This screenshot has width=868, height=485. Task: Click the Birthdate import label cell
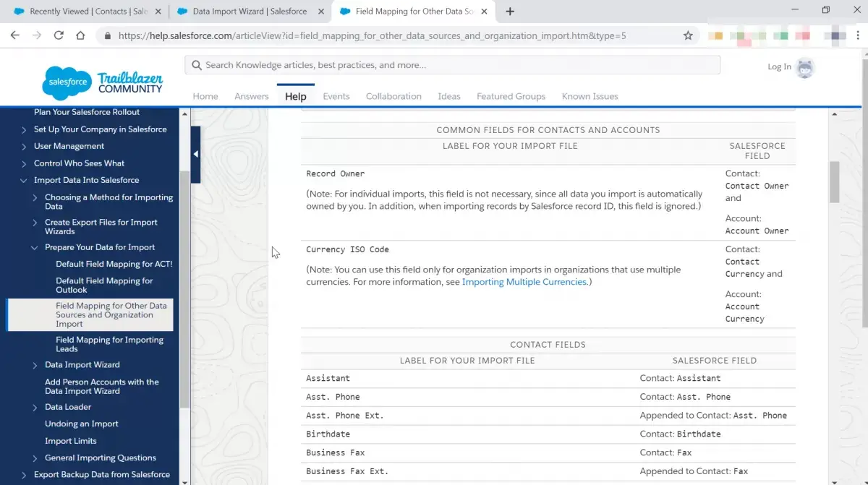[328, 434]
